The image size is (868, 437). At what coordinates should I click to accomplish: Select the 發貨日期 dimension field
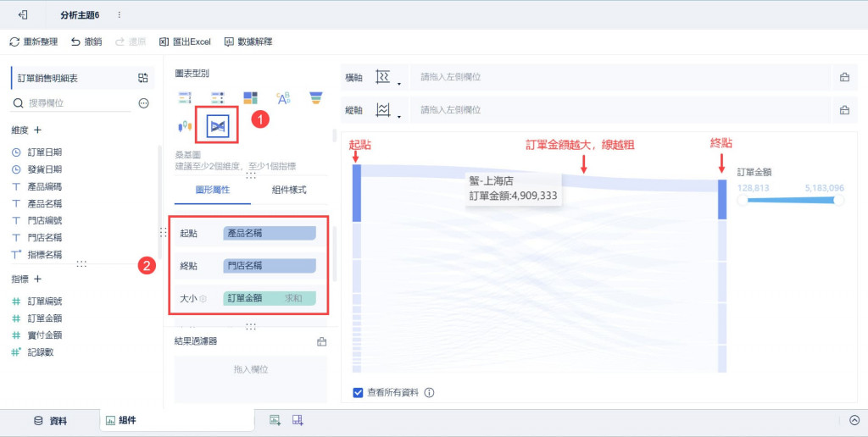[x=44, y=169]
